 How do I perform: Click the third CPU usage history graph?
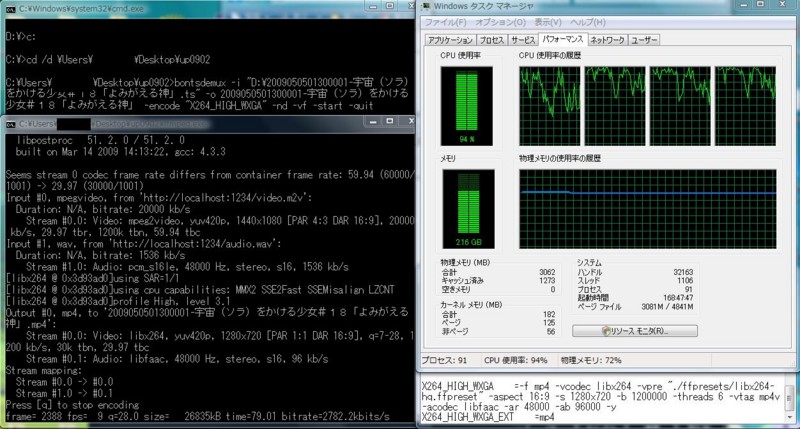[680, 106]
